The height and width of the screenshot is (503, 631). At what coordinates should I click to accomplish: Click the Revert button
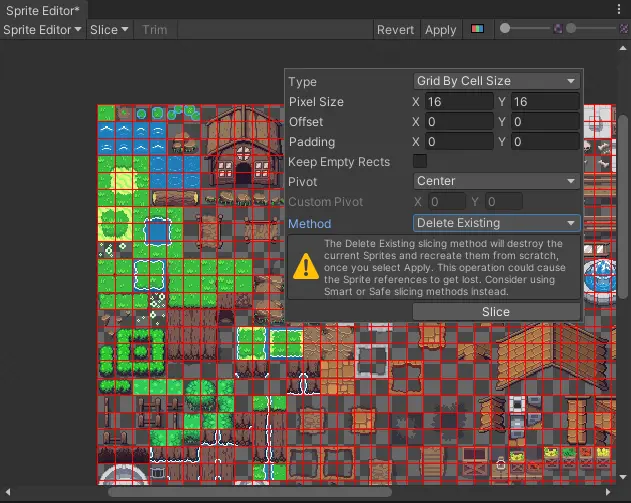[x=395, y=30]
